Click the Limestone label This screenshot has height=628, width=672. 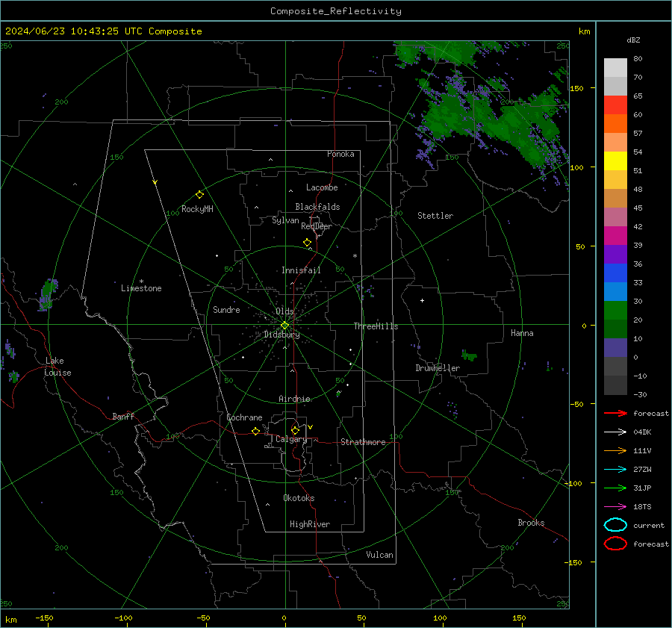pos(141,288)
